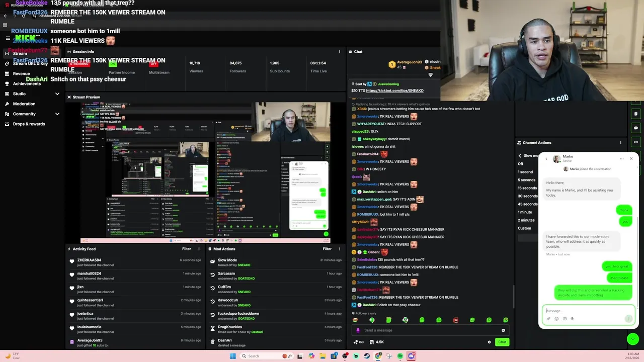This screenshot has height=362, width=644.
Task: Select DragKnuckles timed out entry
Action: click(276, 329)
